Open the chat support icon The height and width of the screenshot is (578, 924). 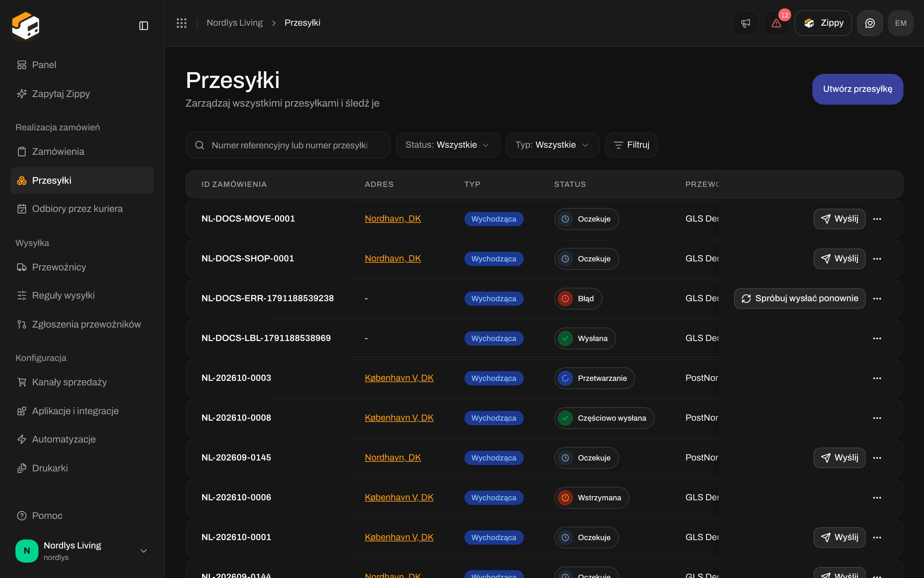tap(870, 23)
